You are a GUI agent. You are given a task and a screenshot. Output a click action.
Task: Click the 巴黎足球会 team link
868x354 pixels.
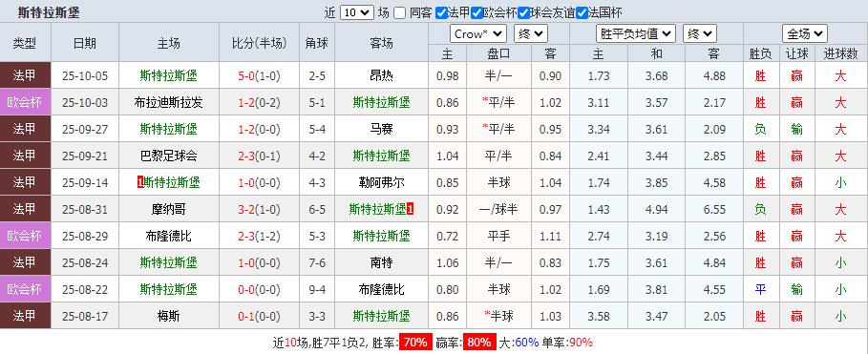point(168,156)
